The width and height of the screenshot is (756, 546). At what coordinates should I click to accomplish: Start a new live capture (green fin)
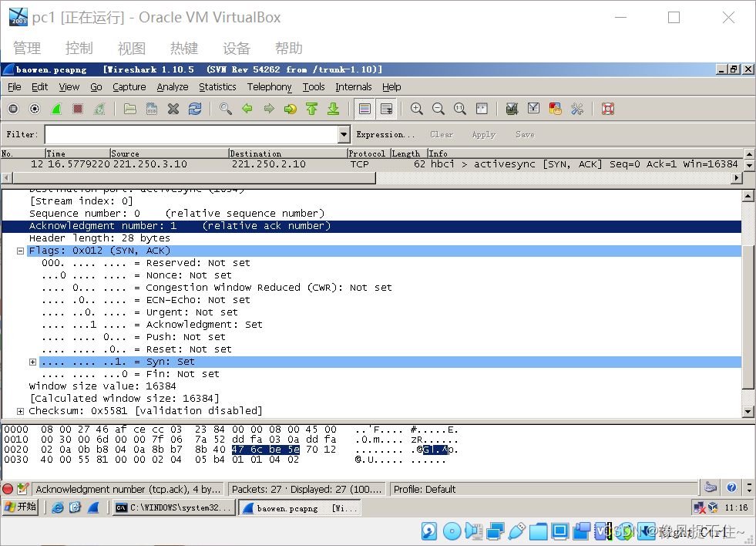tap(56, 109)
